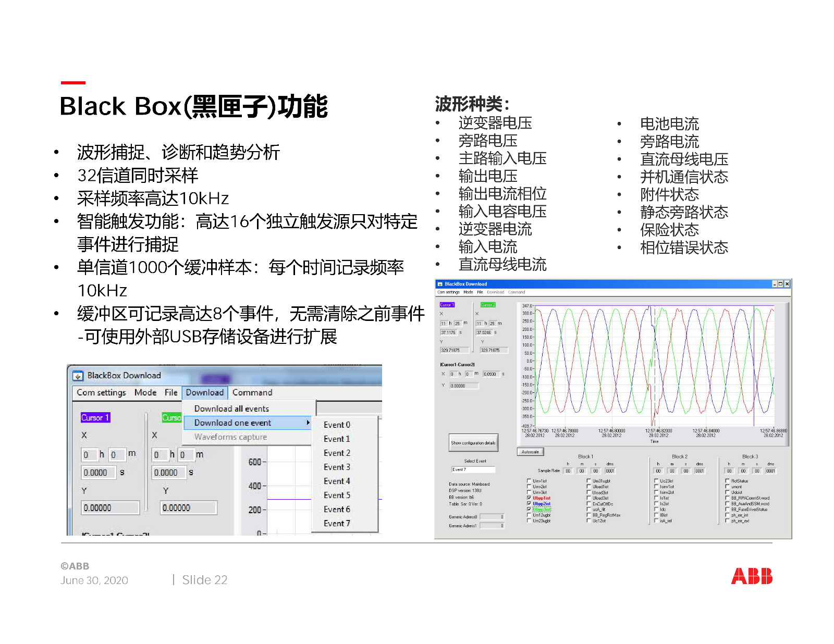Image resolution: width=834 pixels, height=644 pixels.
Task: Click the 'Data source: Mainboard' text
Action: click(469, 484)
